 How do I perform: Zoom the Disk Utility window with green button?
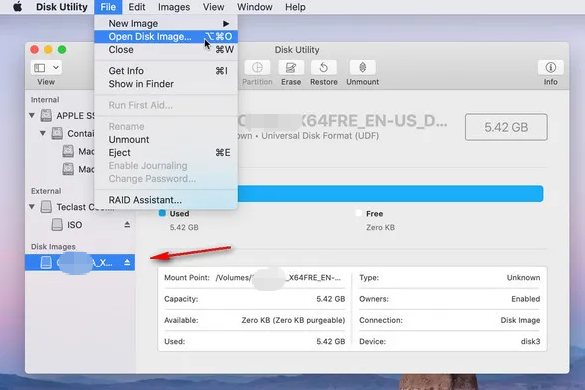(x=62, y=50)
